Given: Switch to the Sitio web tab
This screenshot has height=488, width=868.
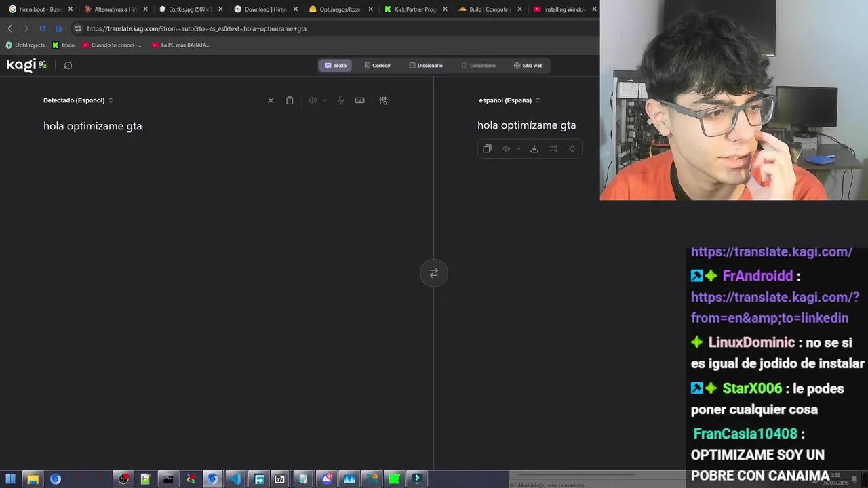Looking at the screenshot, I should click(528, 66).
